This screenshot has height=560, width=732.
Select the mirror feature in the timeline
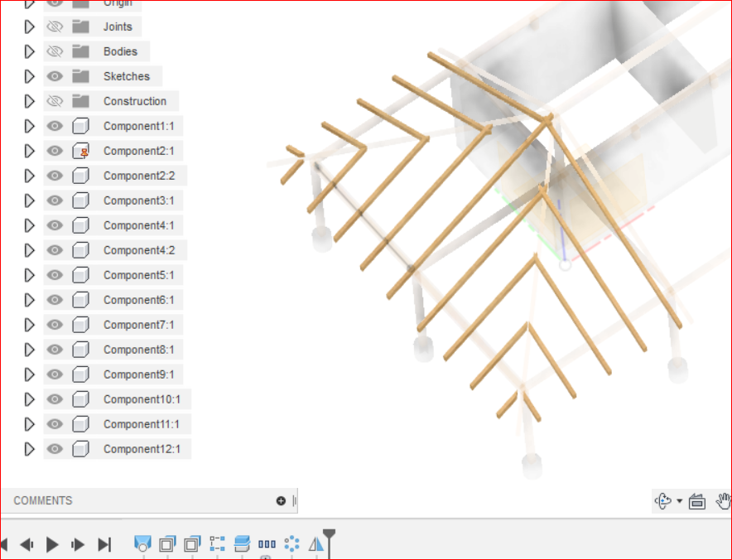point(316,543)
